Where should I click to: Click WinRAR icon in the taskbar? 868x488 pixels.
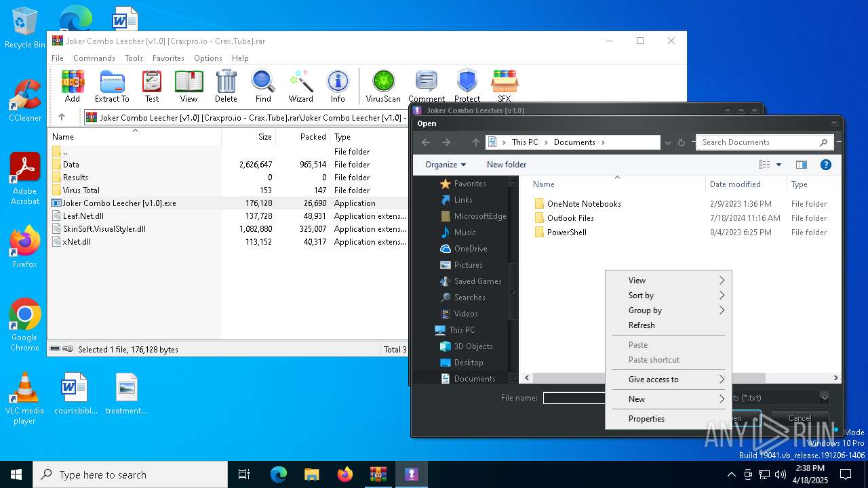coord(378,474)
